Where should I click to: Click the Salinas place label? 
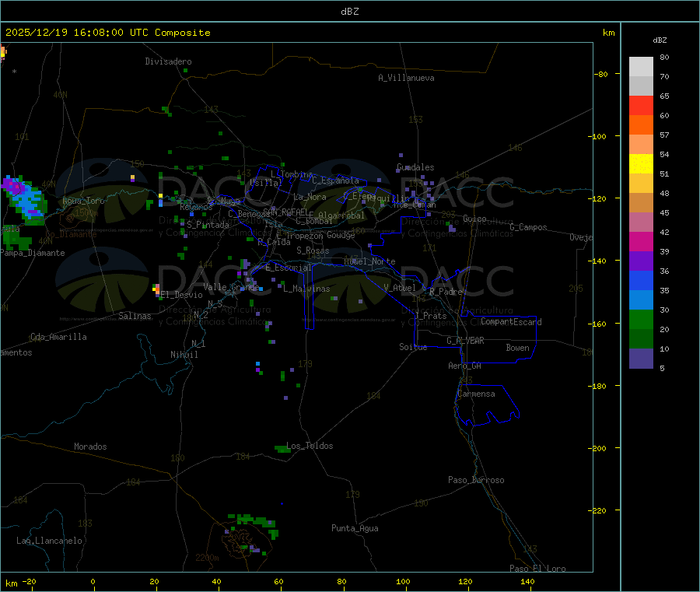[x=135, y=316]
